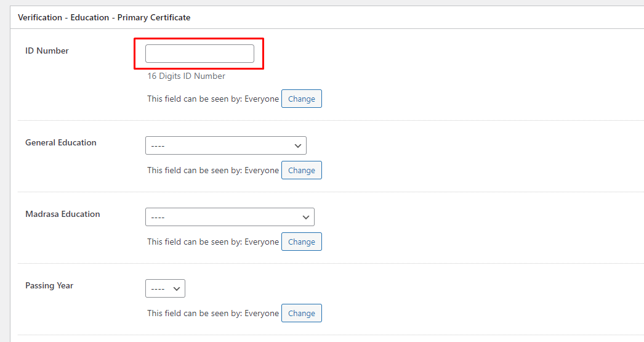
Task: Click visibility text under Passing Year dropdown
Action: [x=212, y=314]
